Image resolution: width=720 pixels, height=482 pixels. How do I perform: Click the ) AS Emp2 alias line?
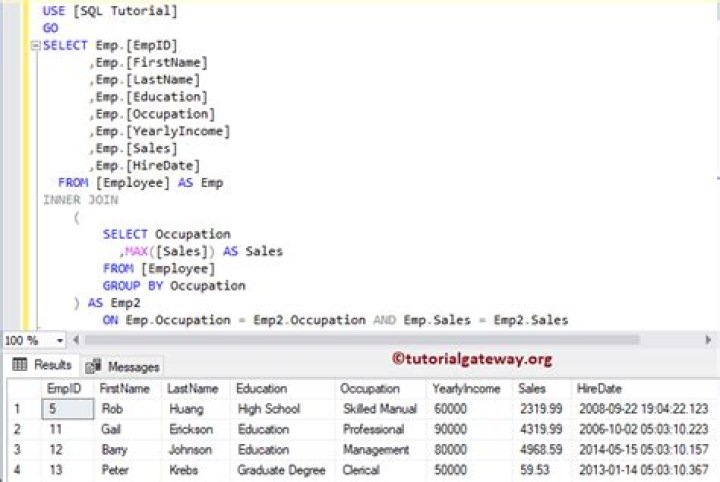[107, 303]
